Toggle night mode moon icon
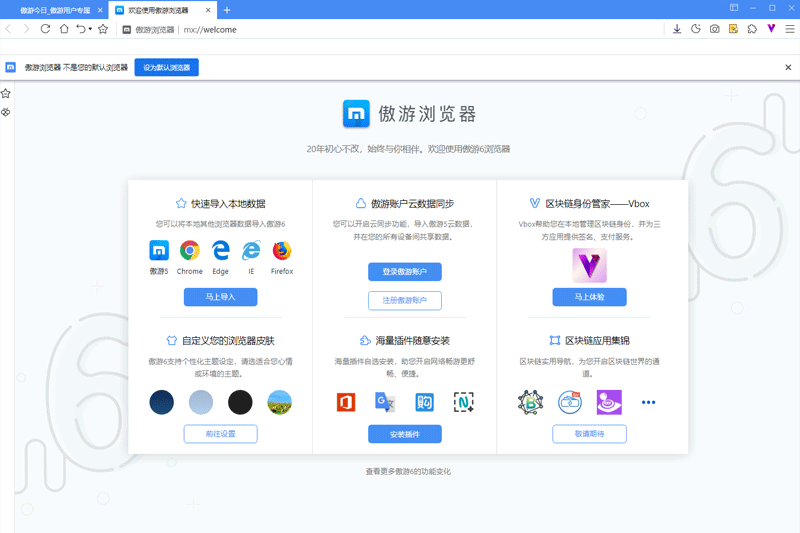This screenshot has height=533, width=800. [x=696, y=29]
